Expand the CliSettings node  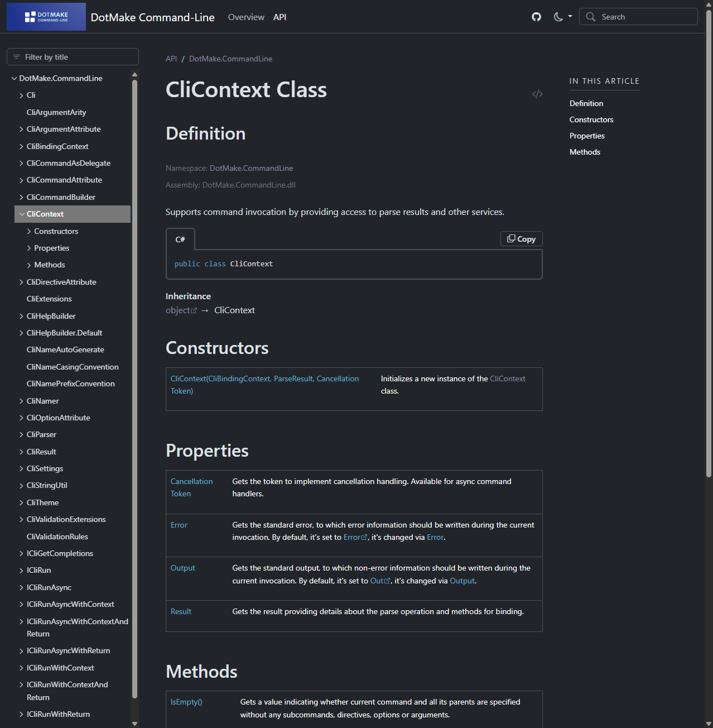pyautogui.click(x=21, y=468)
